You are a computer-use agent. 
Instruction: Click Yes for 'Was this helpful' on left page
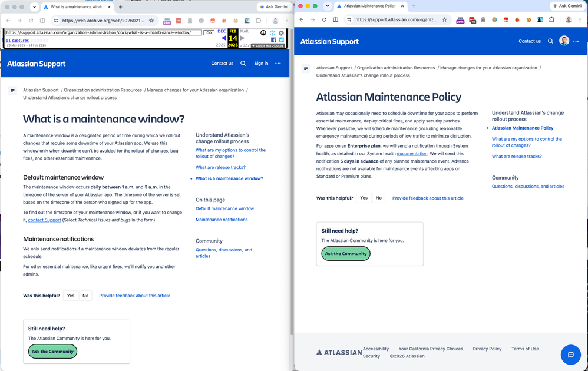pos(71,296)
